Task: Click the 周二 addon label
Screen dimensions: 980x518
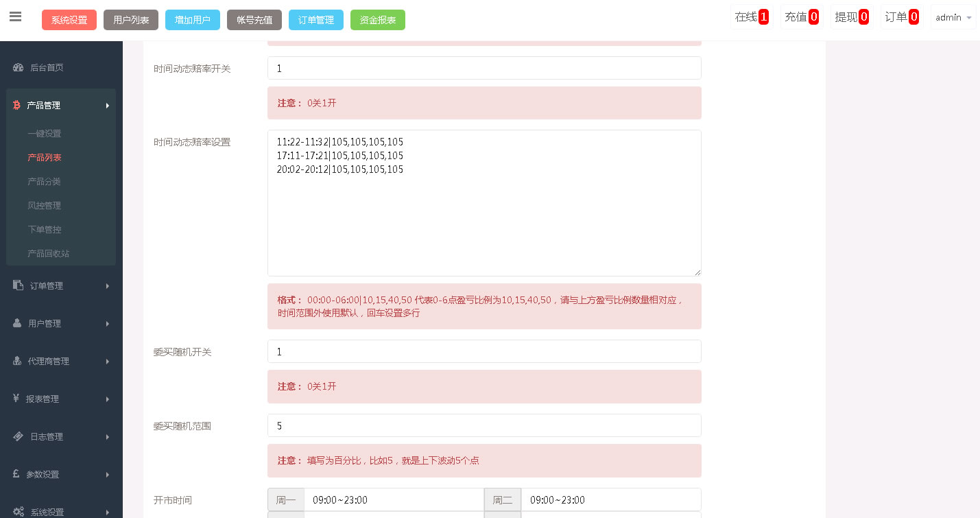Action: point(503,499)
